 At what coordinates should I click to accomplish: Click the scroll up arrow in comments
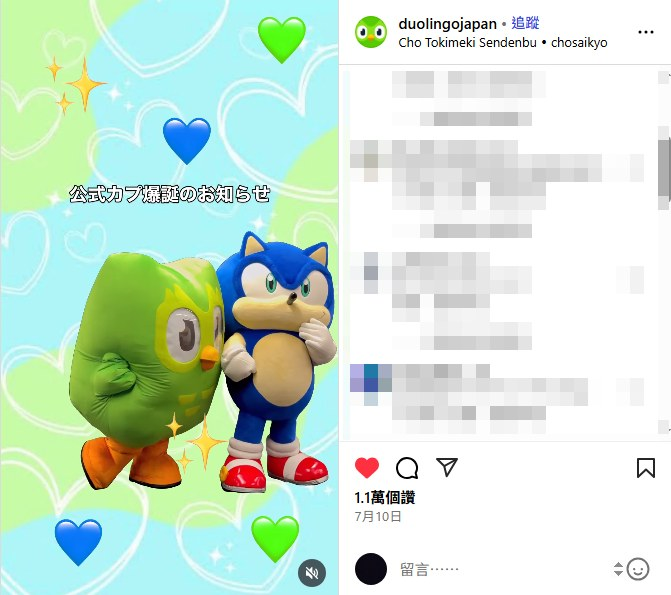coord(664,77)
